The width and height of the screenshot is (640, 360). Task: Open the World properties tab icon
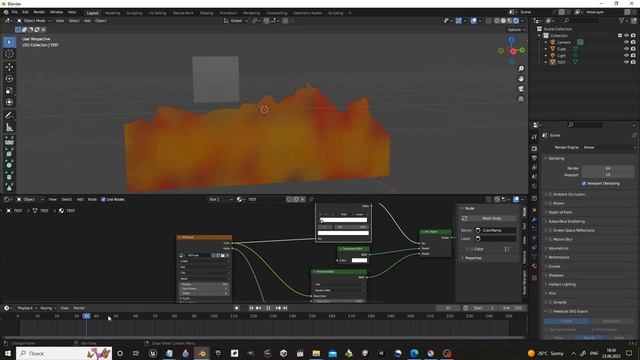(x=534, y=186)
